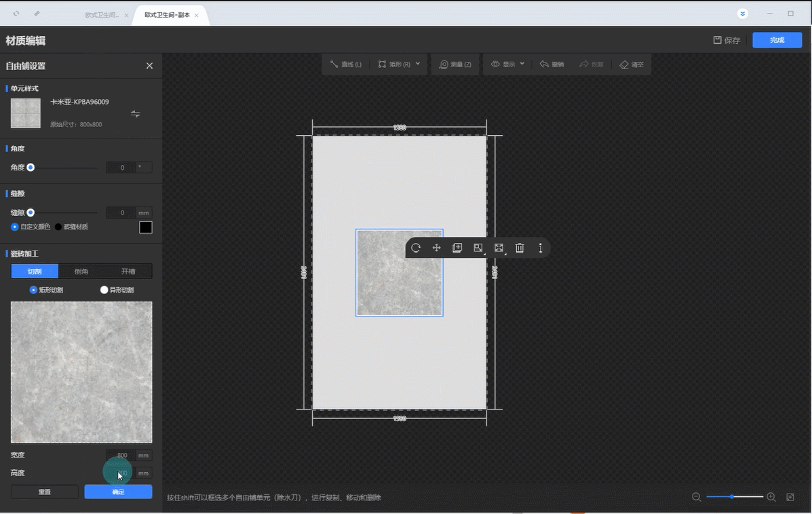Screen dimensions: 812x514
Task: Open the black gap color swatch
Action: [x=146, y=227]
